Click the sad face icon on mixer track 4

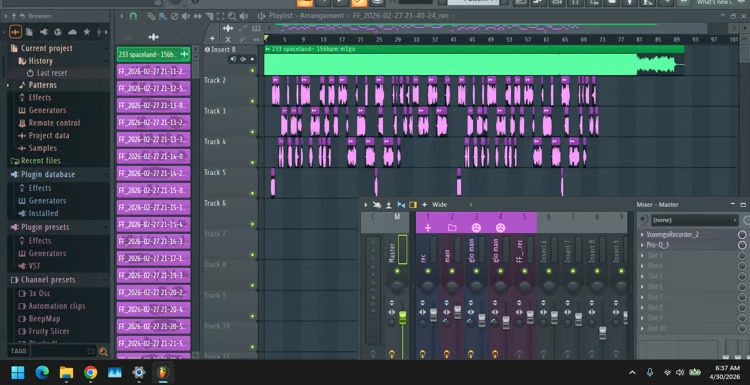coord(500,228)
